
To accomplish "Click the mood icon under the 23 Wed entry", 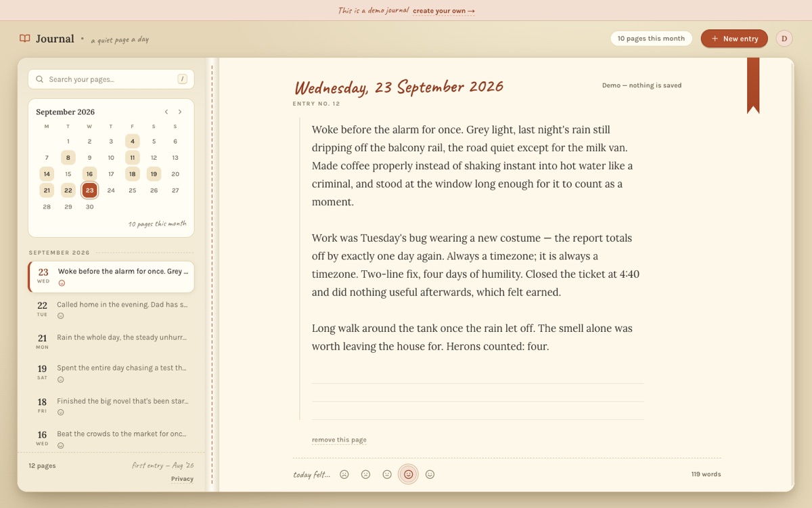I will 62,283.
